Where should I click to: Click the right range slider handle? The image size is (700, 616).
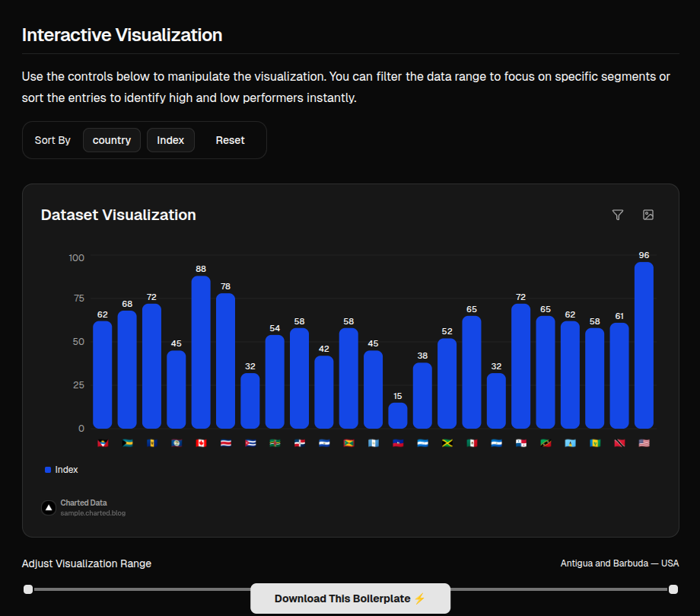pyautogui.click(x=673, y=589)
